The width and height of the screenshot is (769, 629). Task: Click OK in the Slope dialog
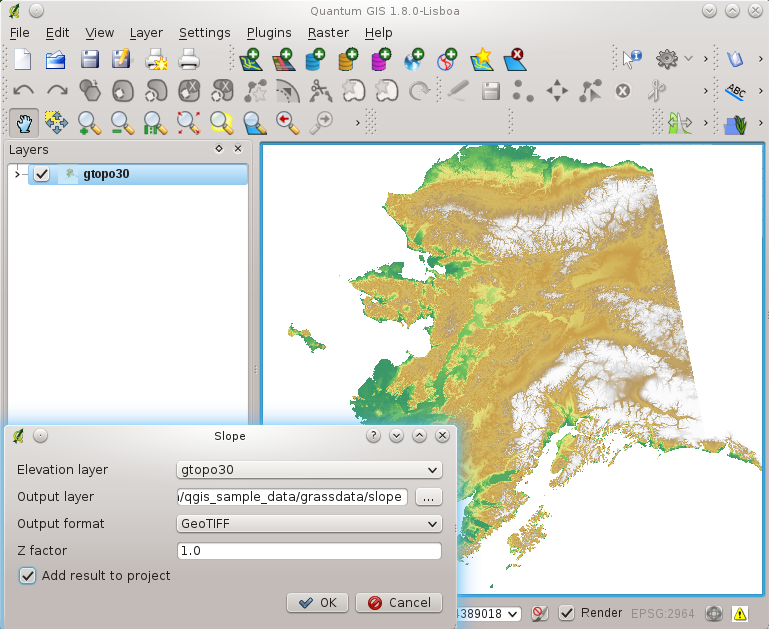tap(317, 602)
